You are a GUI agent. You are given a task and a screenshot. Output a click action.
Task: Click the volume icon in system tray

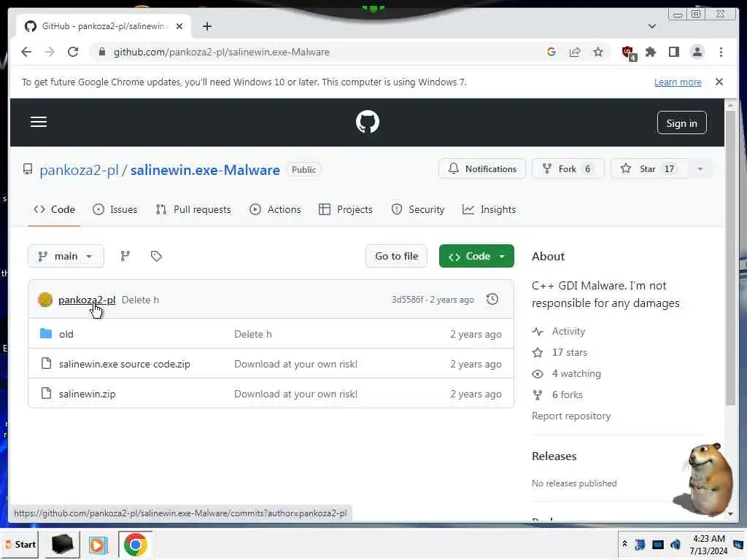tap(675, 545)
